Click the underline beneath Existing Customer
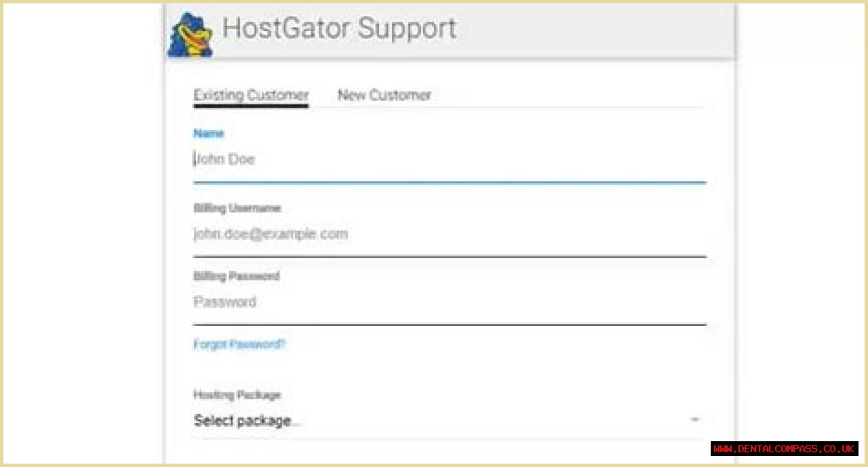 (251, 106)
